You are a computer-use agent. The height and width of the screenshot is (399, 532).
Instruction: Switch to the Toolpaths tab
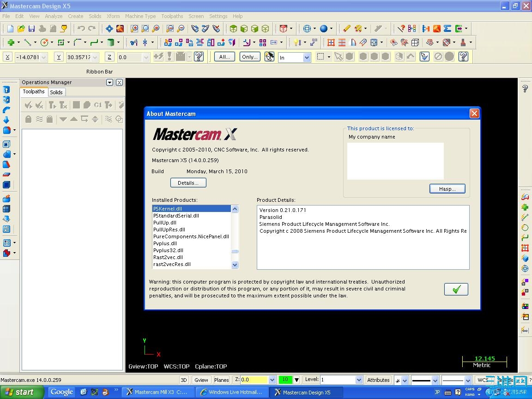[x=34, y=91]
